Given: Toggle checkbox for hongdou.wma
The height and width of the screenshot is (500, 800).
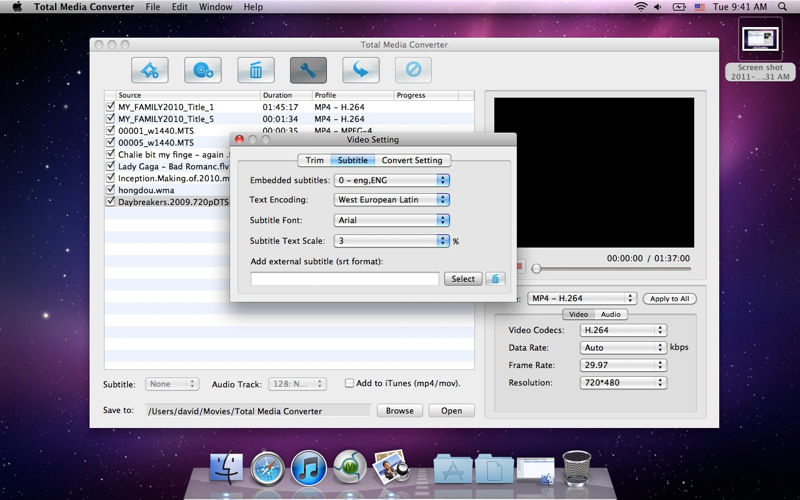Looking at the screenshot, I should pyautogui.click(x=110, y=189).
